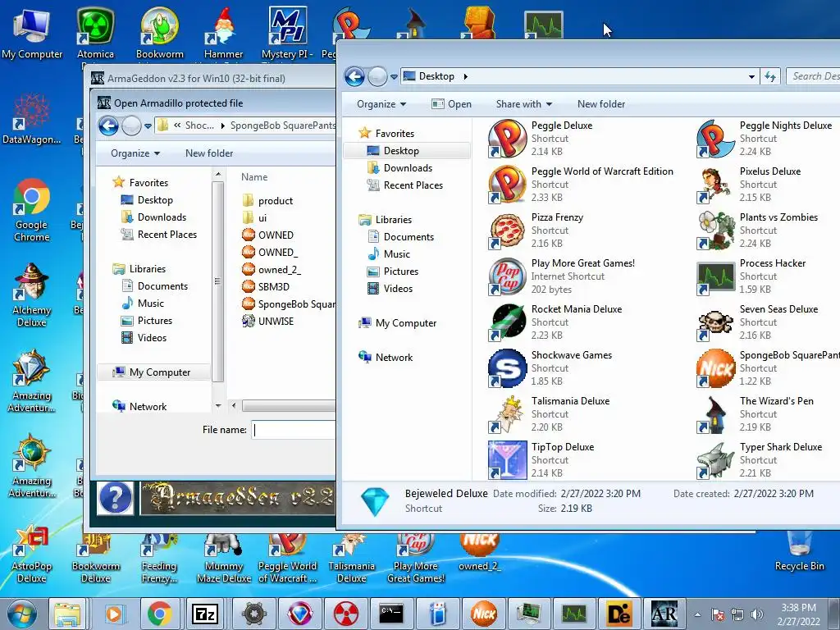Screen dimensions: 840x630
Task: Click New folder in Armadillo dialog
Action: 209,153
